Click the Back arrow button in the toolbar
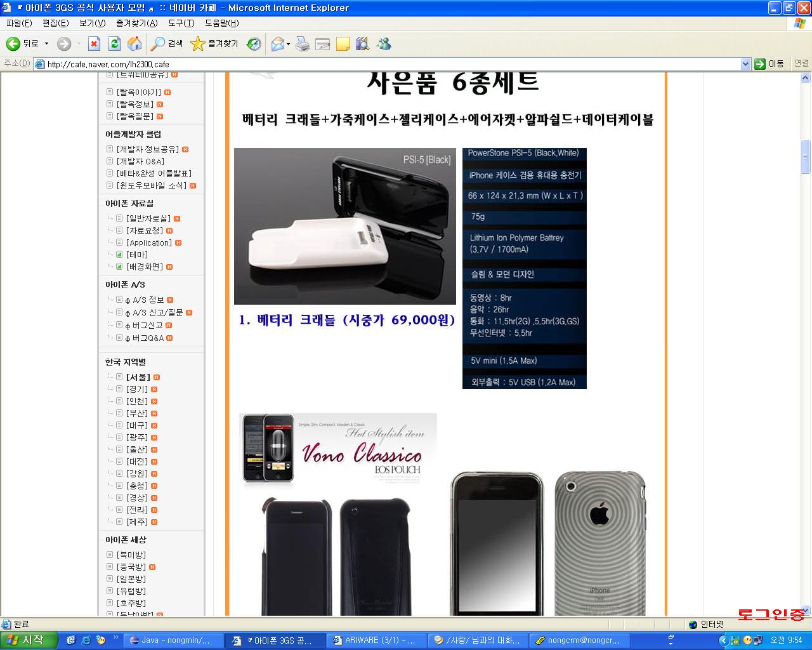Viewport: 812px width, 650px height. (x=22, y=44)
